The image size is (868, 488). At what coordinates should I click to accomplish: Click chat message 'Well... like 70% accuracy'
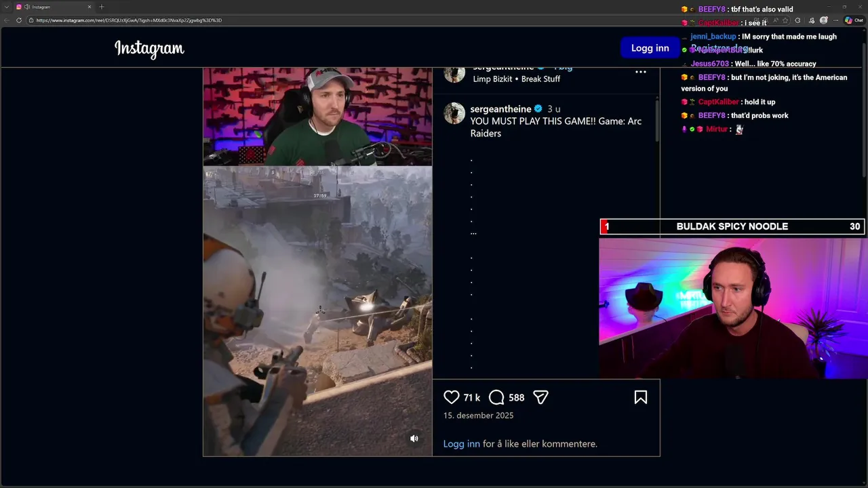(x=775, y=64)
